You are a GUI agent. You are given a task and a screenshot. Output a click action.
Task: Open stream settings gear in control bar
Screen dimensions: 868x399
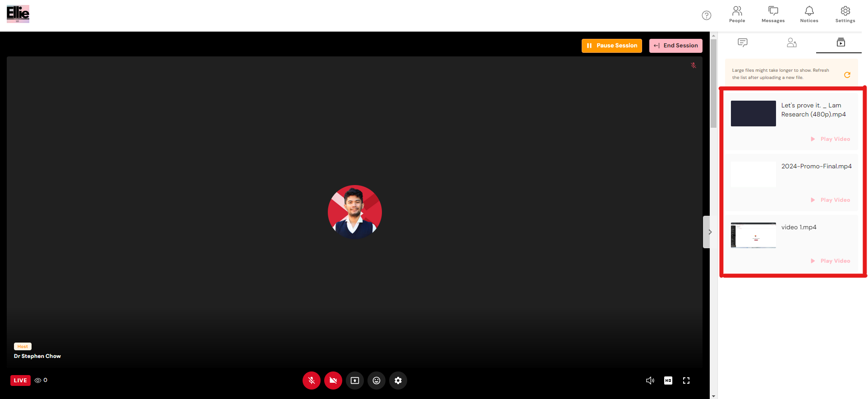pyautogui.click(x=398, y=380)
